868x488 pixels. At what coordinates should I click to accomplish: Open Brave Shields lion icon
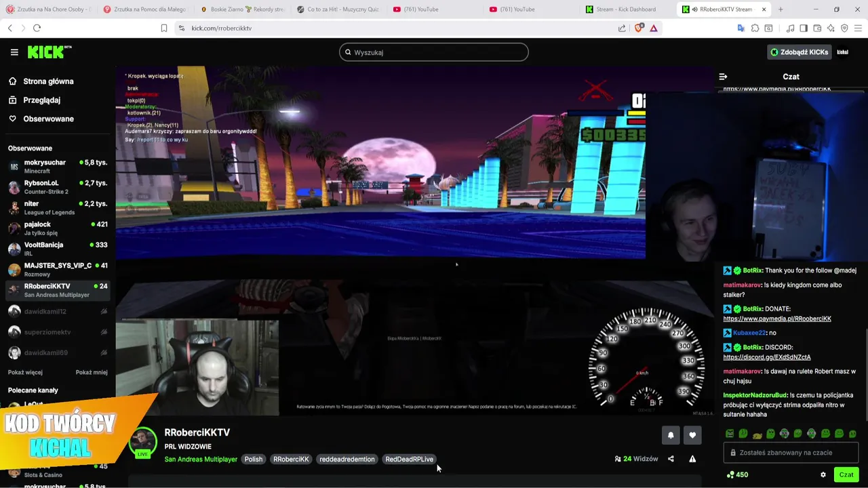pyautogui.click(x=638, y=28)
